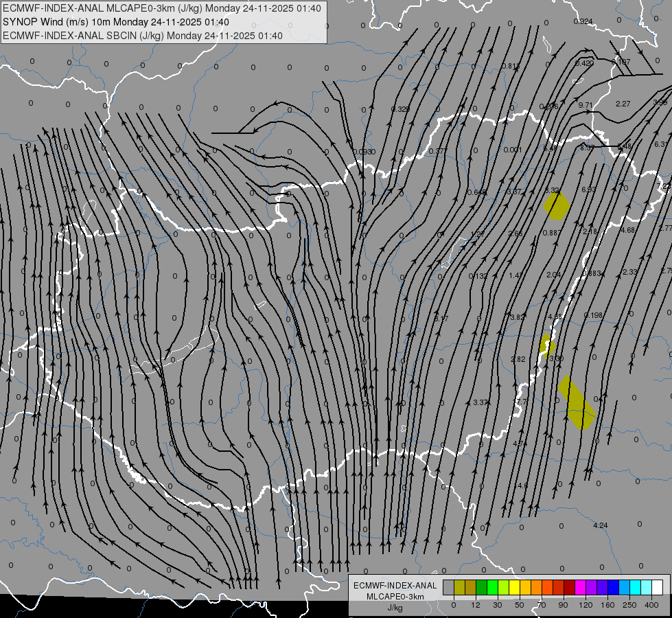Click the legend tick label 250

click(x=629, y=605)
